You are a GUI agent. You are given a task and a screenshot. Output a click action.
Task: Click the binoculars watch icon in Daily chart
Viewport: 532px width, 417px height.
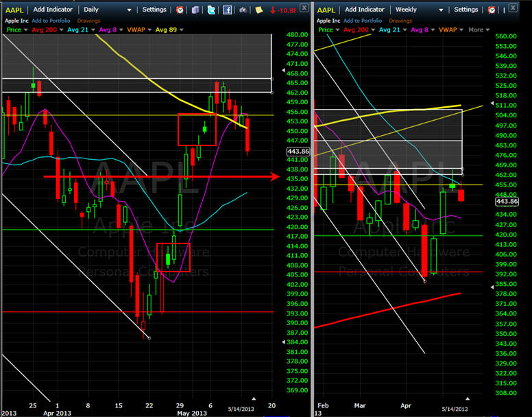[x=243, y=10]
